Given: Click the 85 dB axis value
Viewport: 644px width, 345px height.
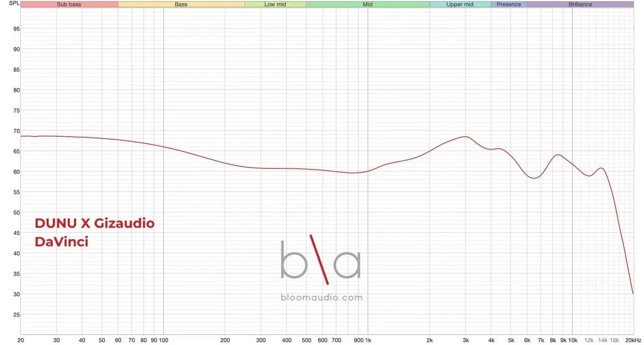Looking at the screenshot, I should (16, 70).
